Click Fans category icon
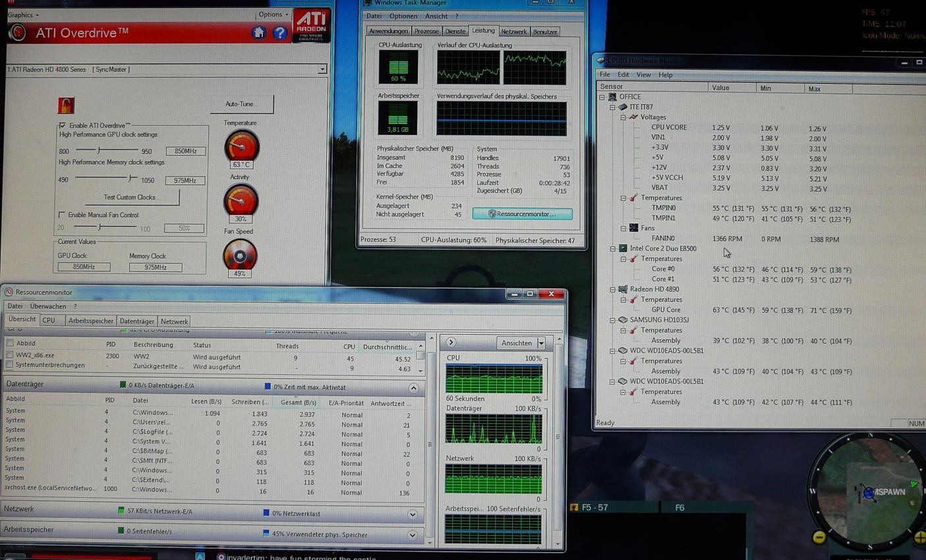 pyautogui.click(x=633, y=228)
